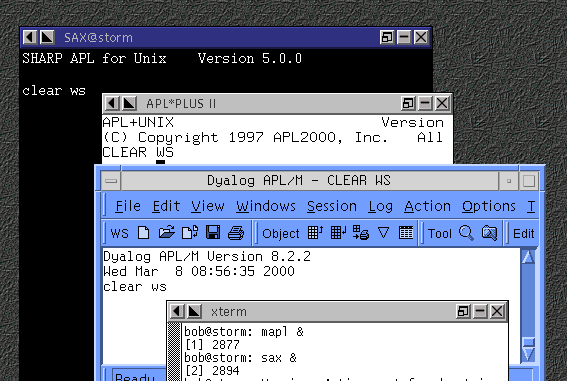Click the scroll-down arrow in Dyalog session
Viewport: 567px width, 381px height.
[x=528, y=355]
